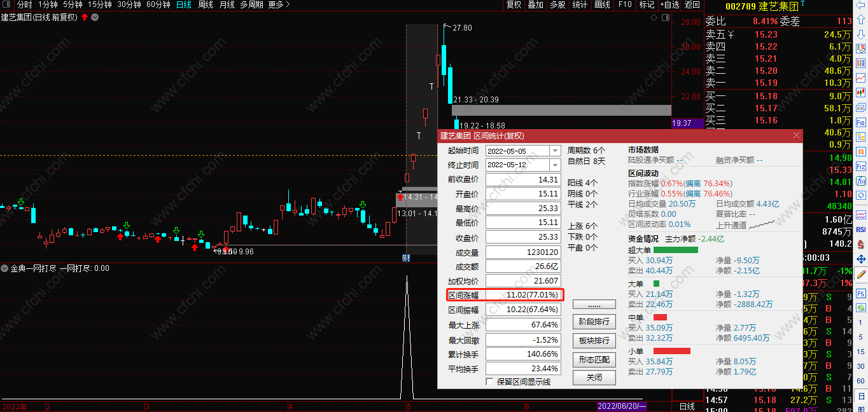Open the line chart icon in right sidebar
The image size is (868, 412).
tap(861, 78)
